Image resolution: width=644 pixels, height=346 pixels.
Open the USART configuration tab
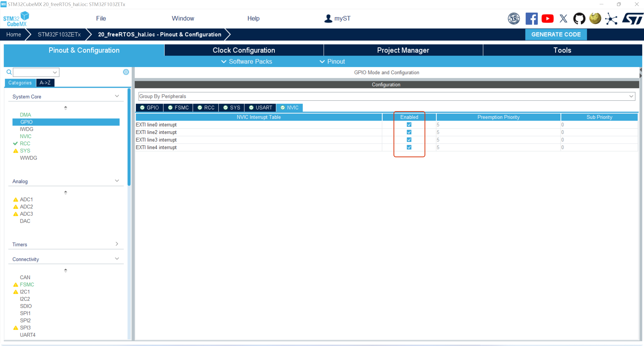(x=261, y=108)
